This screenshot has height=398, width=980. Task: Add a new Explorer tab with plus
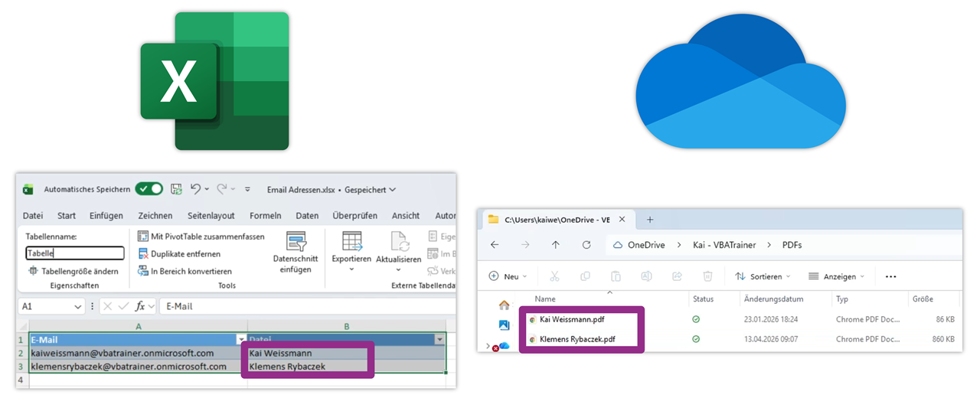coord(650,220)
